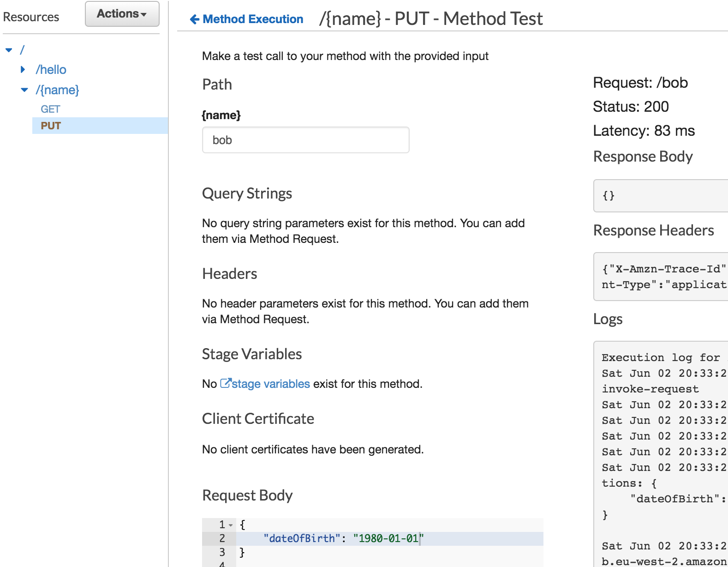728x567 pixels.
Task: Select the root / resource
Action: [x=22, y=50]
